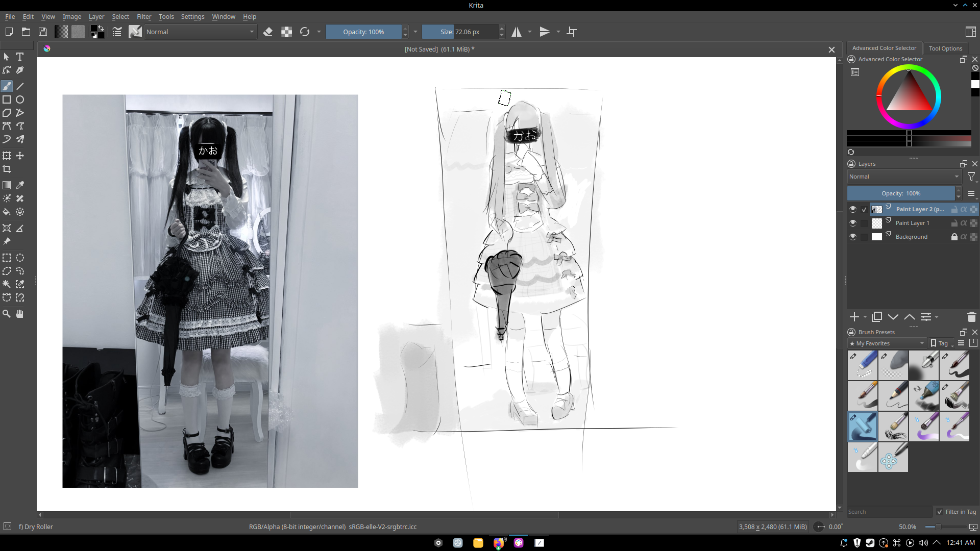
Task: Delete the selected layer via trash icon
Action: pyautogui.click(x=971, y=317)
